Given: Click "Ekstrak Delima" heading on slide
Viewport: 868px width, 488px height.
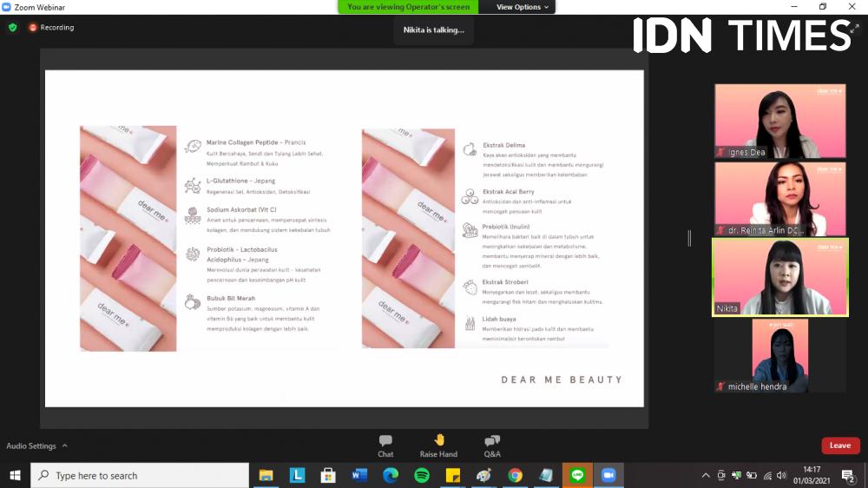Looking at the screenshot, I should click(x=503, y=145).
